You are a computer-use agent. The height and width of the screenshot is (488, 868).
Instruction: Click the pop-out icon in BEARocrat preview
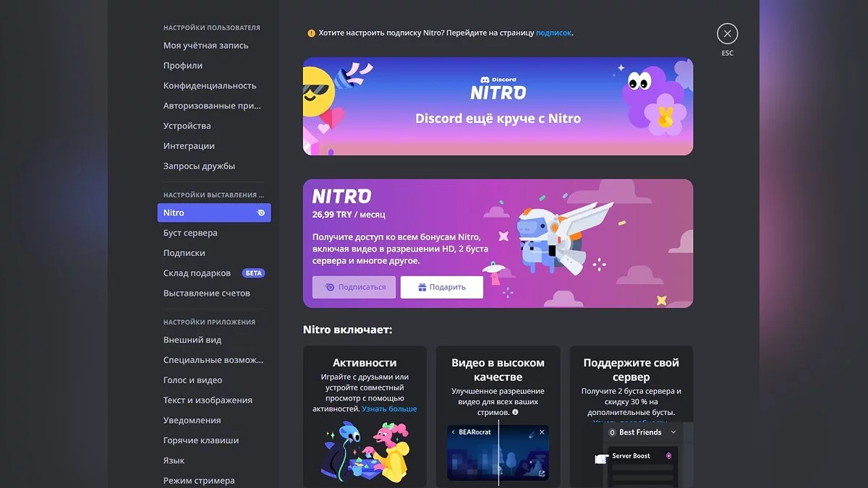click(542, 474)
